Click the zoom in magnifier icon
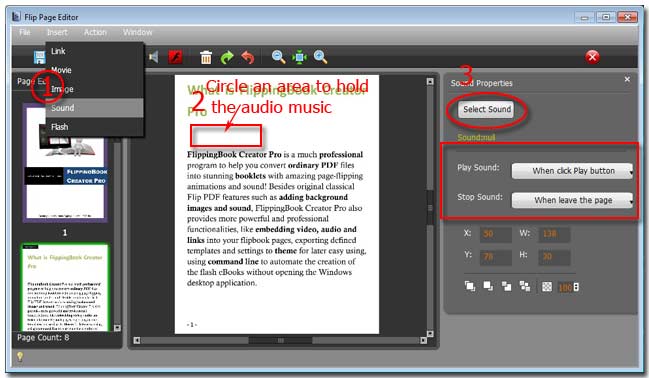The image size is (649, 378). [x=320, y=57]
